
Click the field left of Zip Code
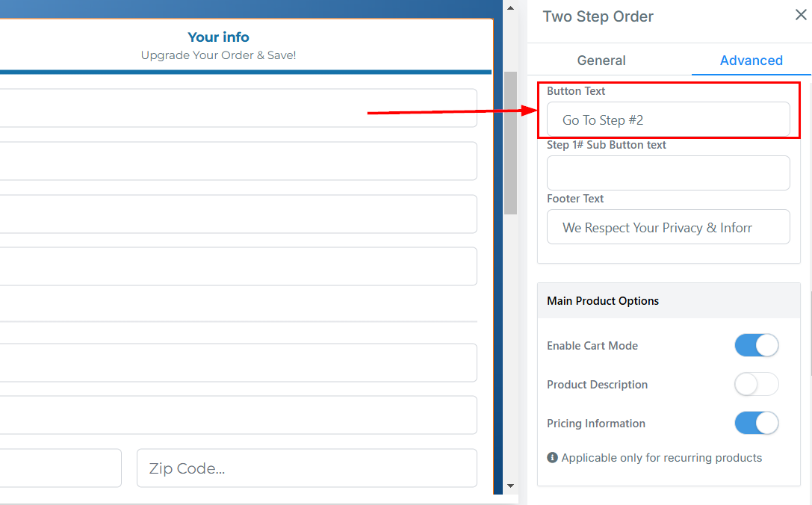point(60,468)
